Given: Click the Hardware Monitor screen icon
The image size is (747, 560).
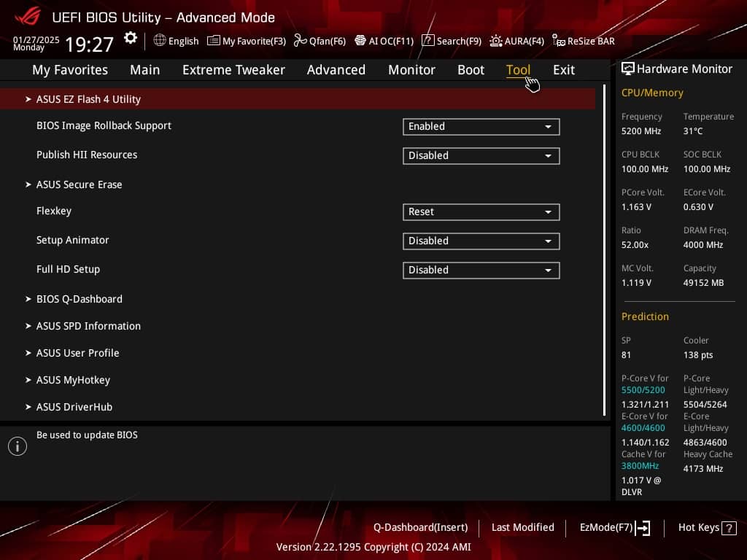Looking at the screenshot, I should coord(628,69).
